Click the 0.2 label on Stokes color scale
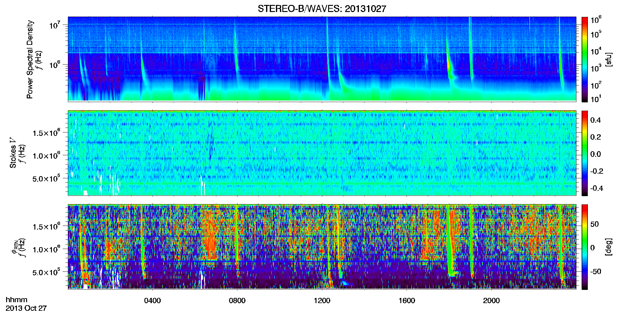 pos(596,137)
